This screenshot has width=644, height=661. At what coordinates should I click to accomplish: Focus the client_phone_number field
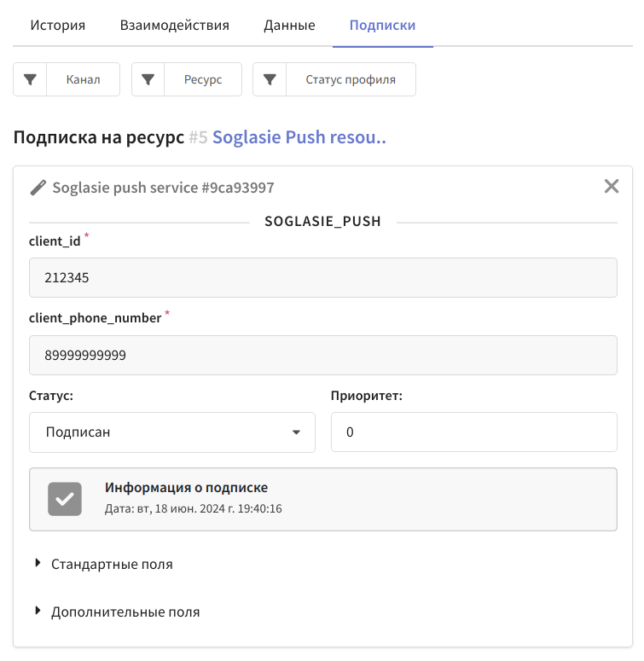322,355
